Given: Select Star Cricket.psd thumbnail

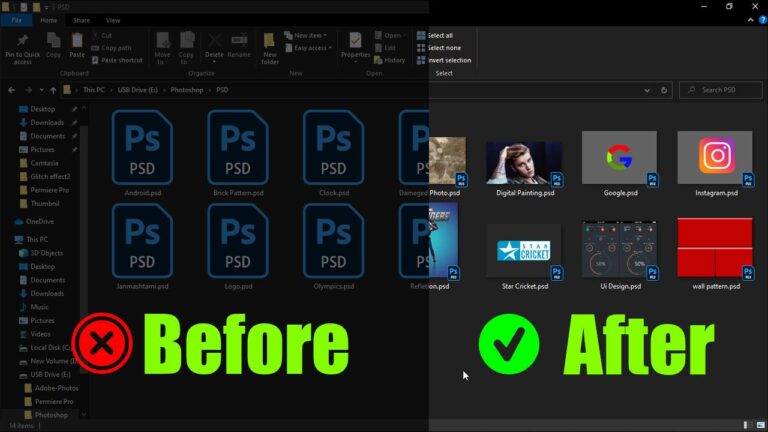Looking at the screenshot, I should [x=524, y=251].
